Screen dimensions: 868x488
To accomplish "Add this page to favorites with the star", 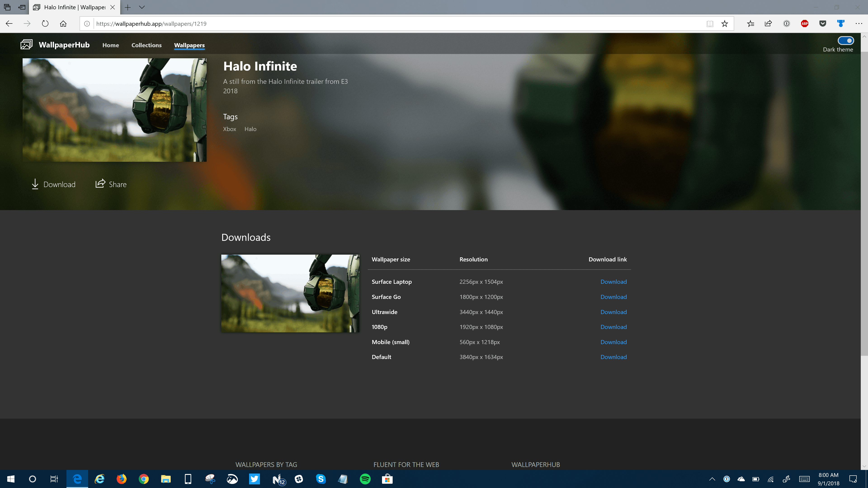I will (724, 23).
